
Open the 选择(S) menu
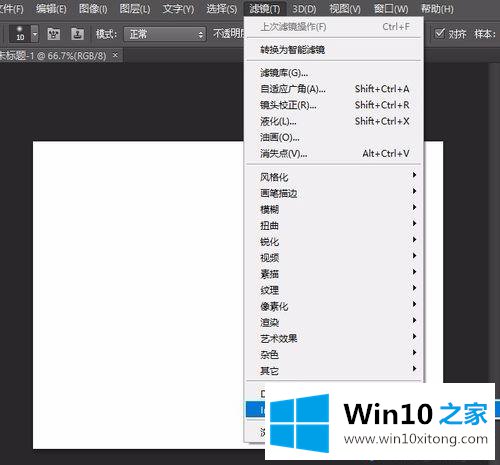click(222, 9)
